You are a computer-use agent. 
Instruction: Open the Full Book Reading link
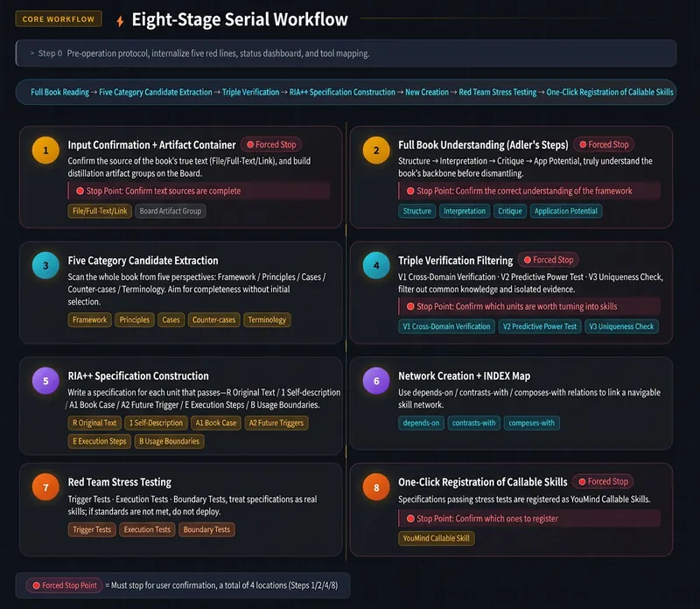(x=59, y=92)
